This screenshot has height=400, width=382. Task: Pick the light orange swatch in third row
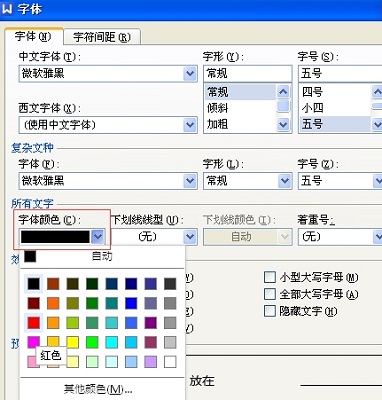point(53,323)
